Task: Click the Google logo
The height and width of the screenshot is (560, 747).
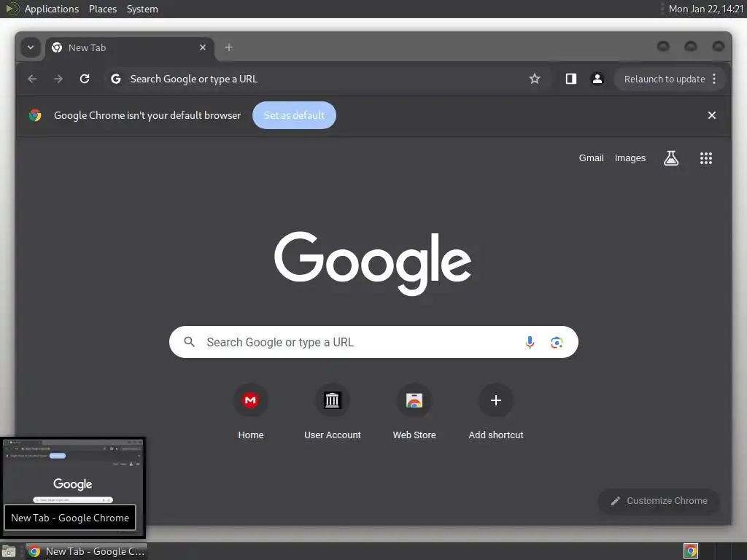Action: pos(373,262)
